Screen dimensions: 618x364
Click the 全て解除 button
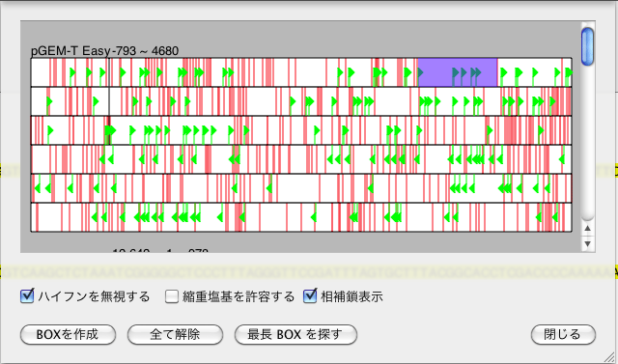click(x=175, y=334)
